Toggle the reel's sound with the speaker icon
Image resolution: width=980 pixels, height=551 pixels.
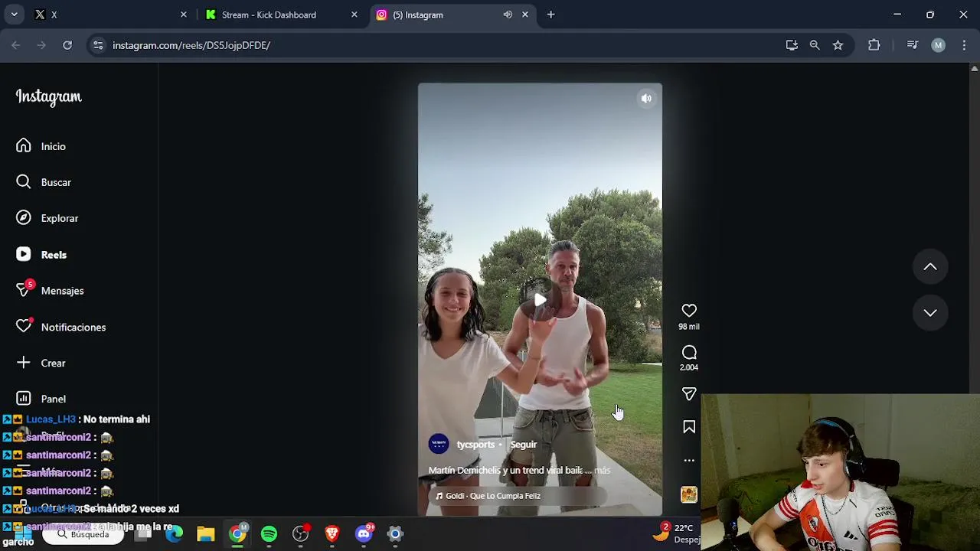(x=646, y=98)
